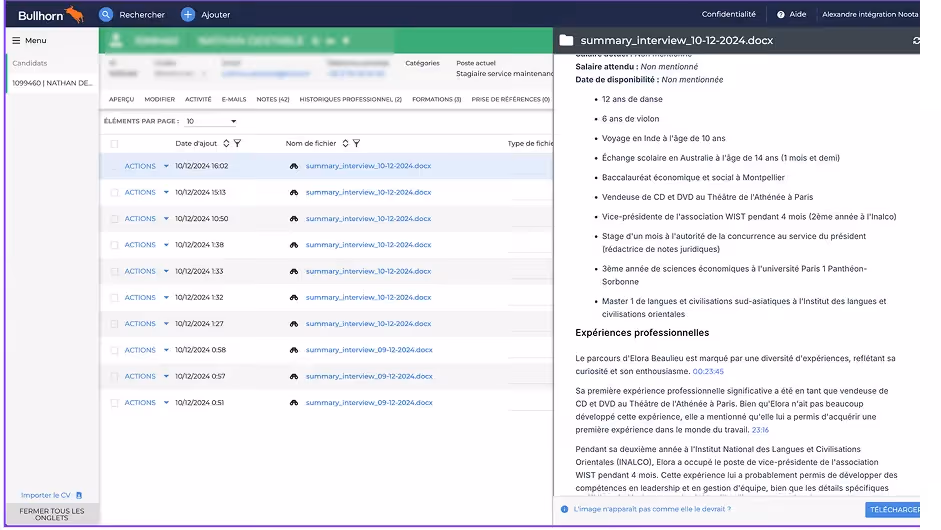This screenshot has width=941, height=530.
Task: Select checkbox of 10/12/2024 0:58 row
Action: (x=115, y=350)
